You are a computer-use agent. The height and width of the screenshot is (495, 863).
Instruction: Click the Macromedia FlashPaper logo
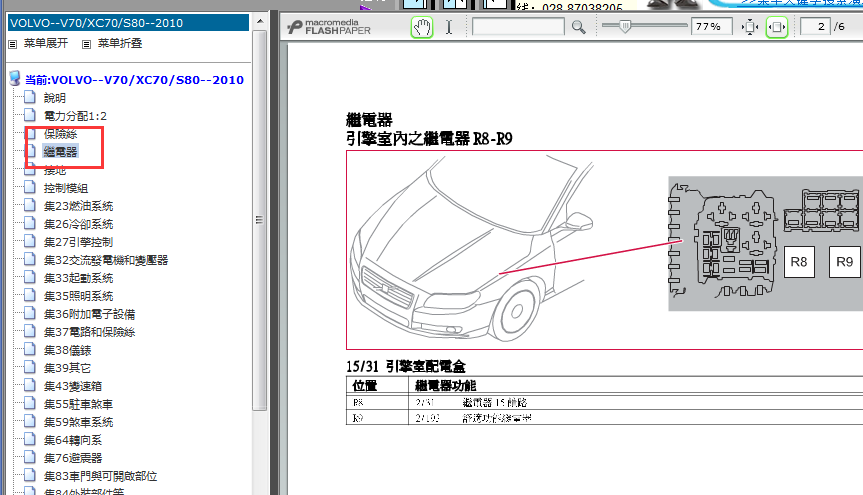tap(330, 27)
